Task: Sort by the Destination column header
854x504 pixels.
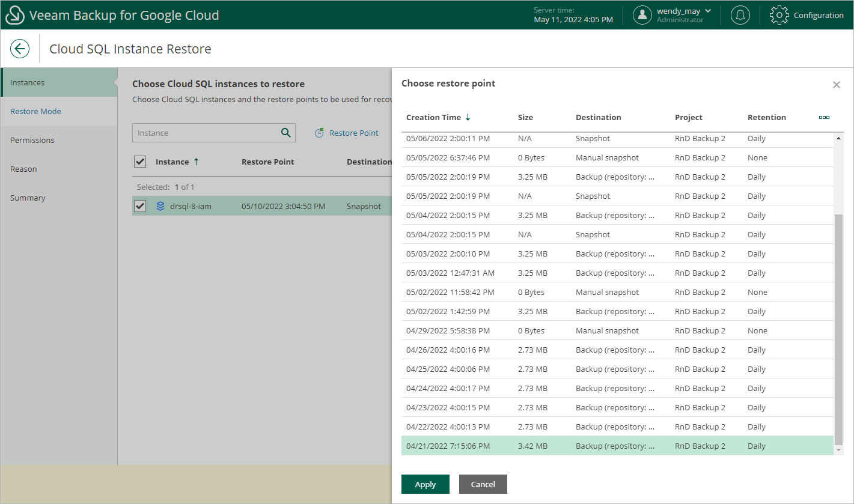Action: click(x=598, y=117)
